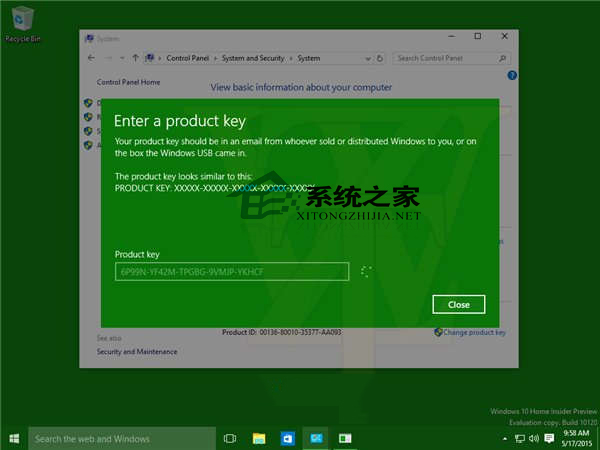
Task: Refresh the System window
Action: (380, 58)
